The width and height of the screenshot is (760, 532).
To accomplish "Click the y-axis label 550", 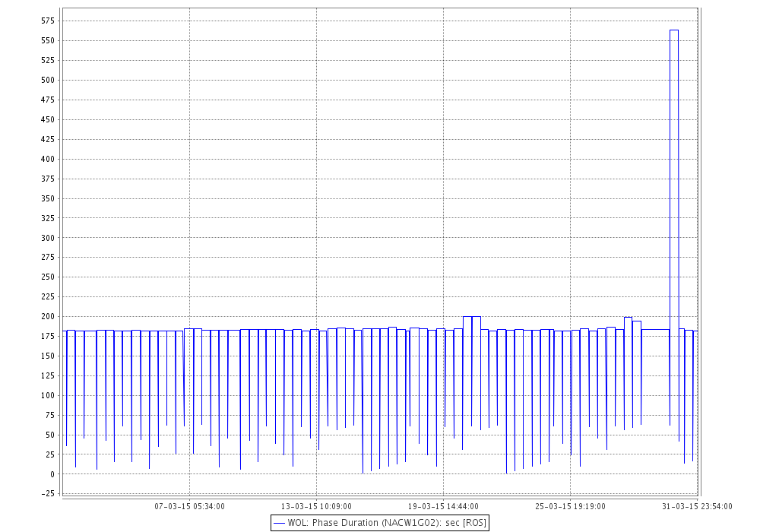I will [48, 41].
